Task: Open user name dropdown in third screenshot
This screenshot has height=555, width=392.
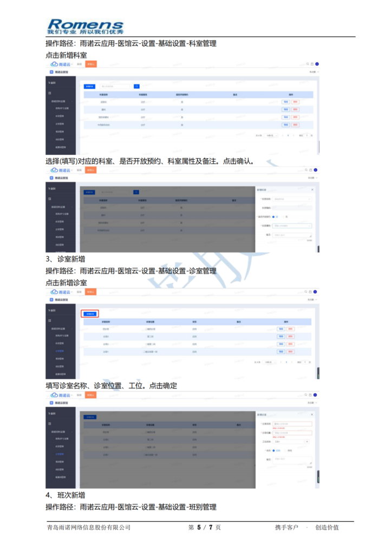Action: [312, 300]
